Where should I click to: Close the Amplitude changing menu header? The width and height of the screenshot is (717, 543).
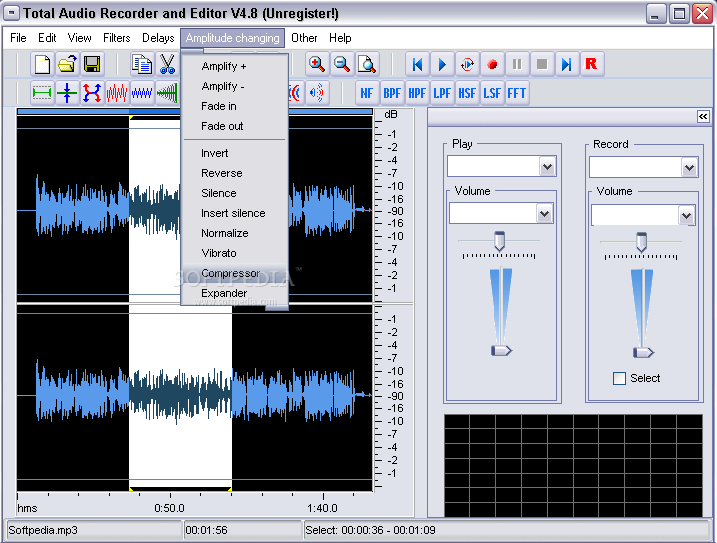[x=232, y=38]
